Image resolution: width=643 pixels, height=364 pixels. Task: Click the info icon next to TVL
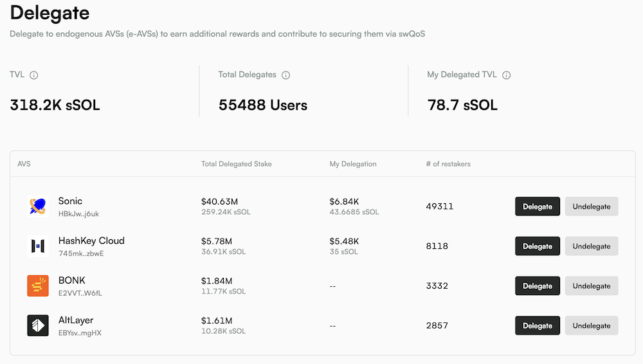pyautogui.click(x=34, y=75)
